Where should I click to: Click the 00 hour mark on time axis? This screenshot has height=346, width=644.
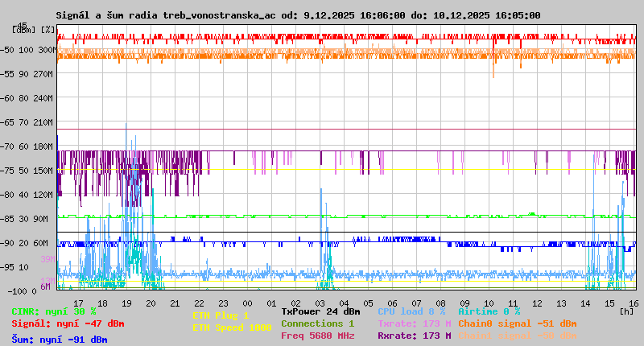(x=250, y=303)
